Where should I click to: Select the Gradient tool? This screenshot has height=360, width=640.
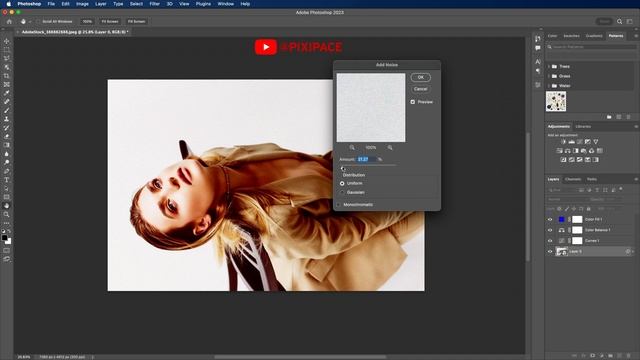pyautogui.click(x=7, y=145)
